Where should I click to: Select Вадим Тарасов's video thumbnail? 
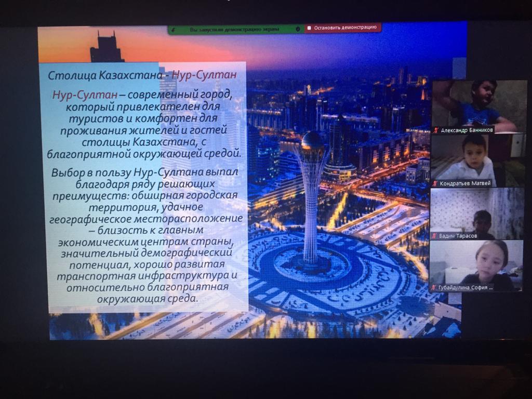tap(475, 210)
